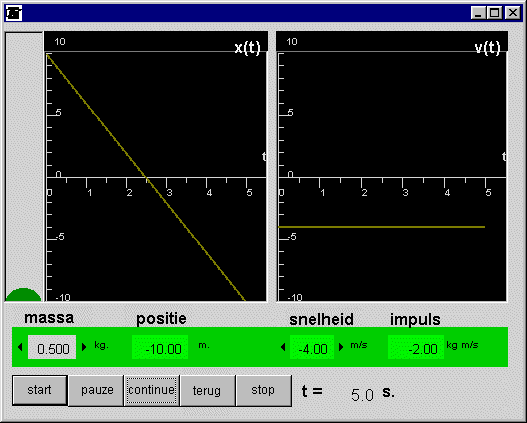The width and height of the screenshot is (527, 423).
Task: Stop the simulation
Action: [264, 390]
